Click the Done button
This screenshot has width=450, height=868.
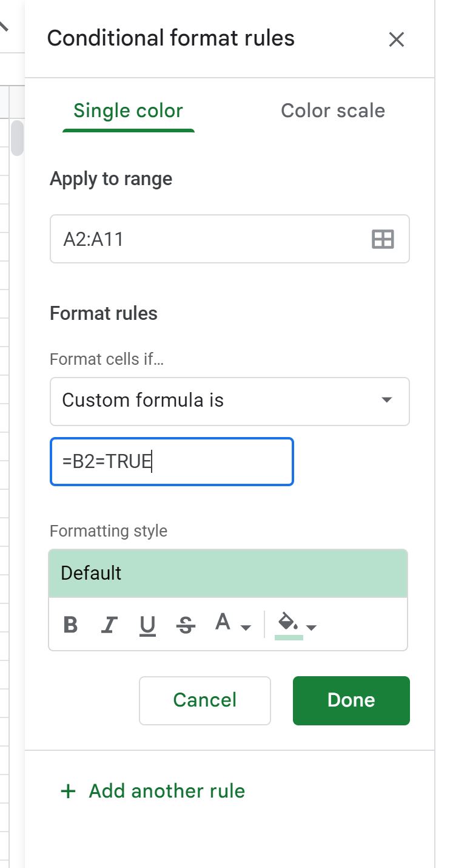tap(351, 700)
